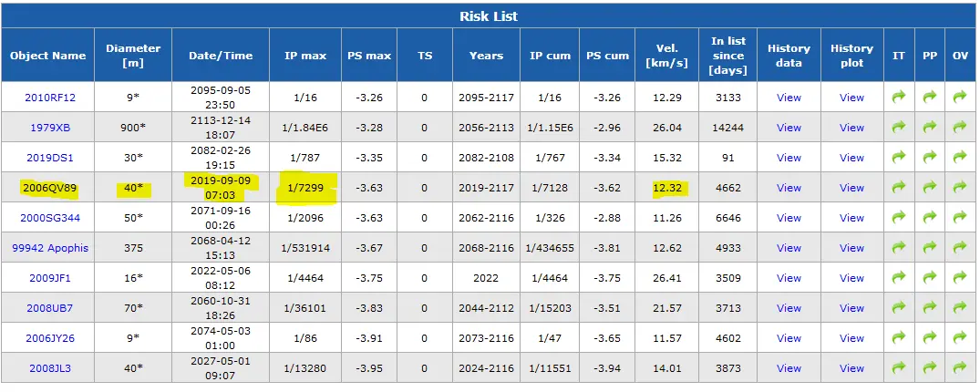
Task: Open the 99942 Apophis object page
Action: click(50, 248)
